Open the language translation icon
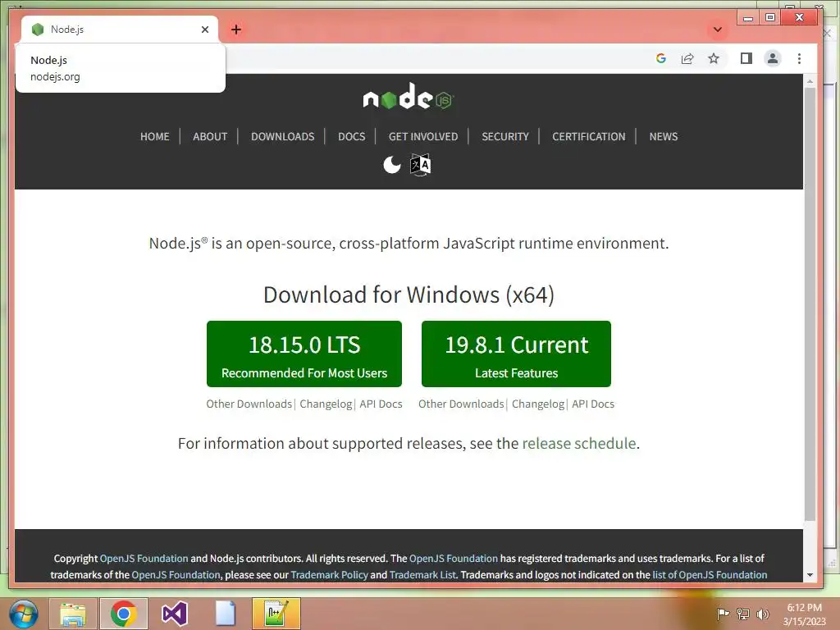Viewport: 840px width, 630px height. click(421, 164)
